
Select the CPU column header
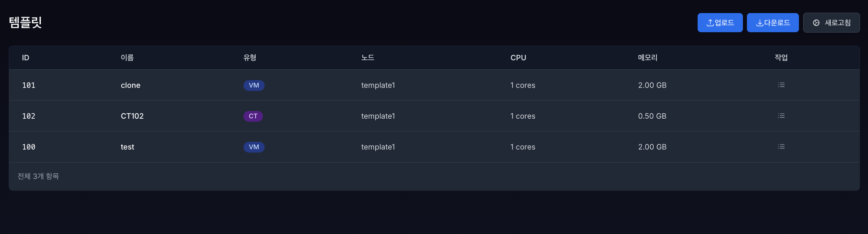pos(518,58)
